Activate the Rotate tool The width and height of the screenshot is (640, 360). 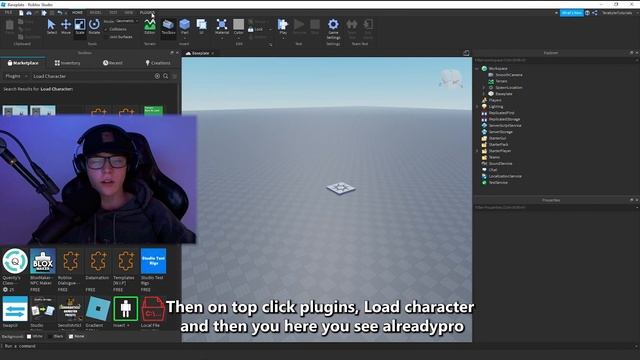(x=94, y=27)
